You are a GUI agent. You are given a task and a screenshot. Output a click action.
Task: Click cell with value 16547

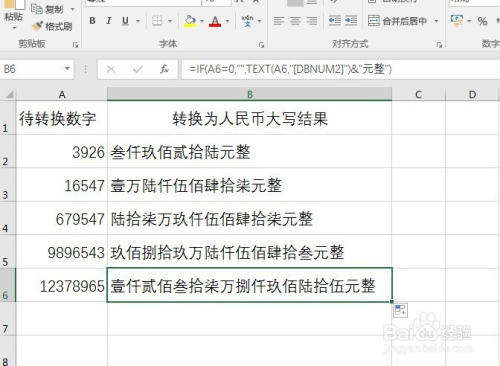coord(62,185)
